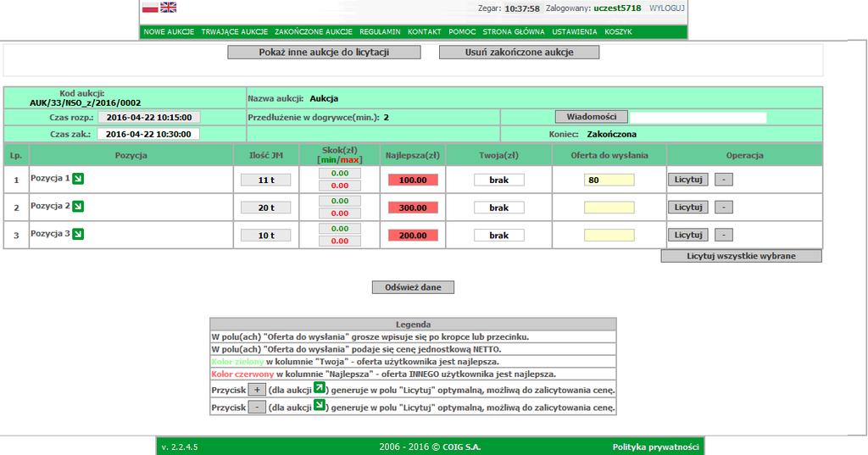Click quantity cell 10 t
The width and height of the screenshot is (868, 455).
pos(265,236)
